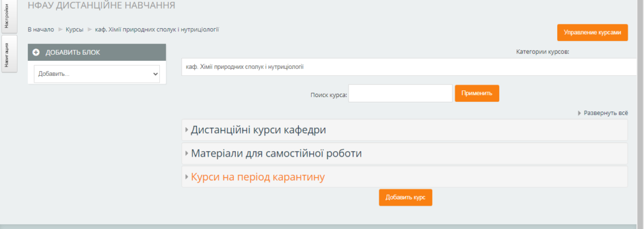Click the каф. Хімії природних сполук breadcrumb link
Viewport: 644px width, 229px height.
157,30
